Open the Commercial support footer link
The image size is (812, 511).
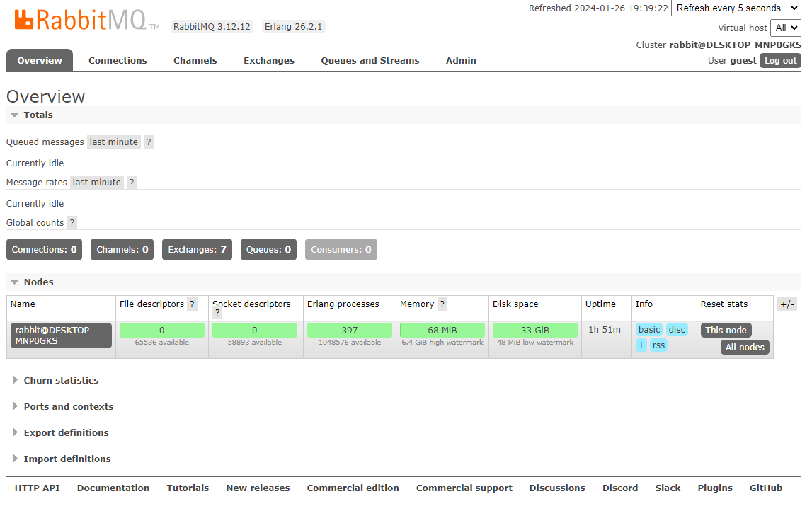[x=464, y=488]
